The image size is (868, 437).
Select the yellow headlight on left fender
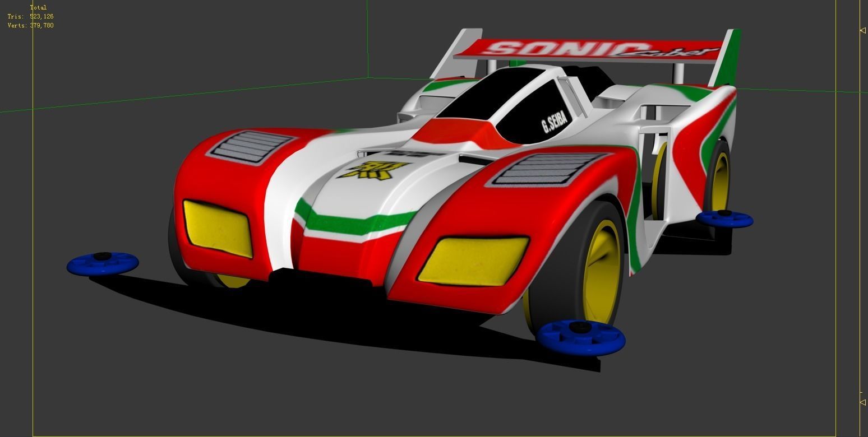(218, 229)
